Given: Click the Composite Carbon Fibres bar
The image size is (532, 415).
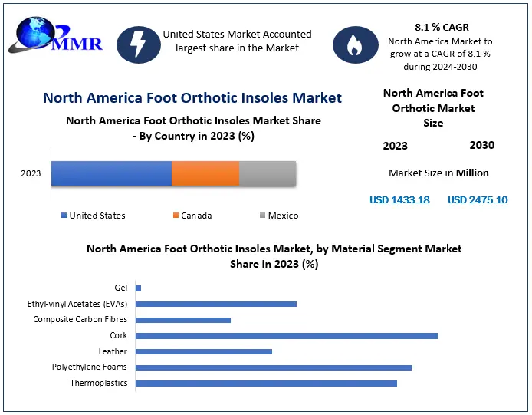Looking at the screenshot, I should tap(183, 320).
